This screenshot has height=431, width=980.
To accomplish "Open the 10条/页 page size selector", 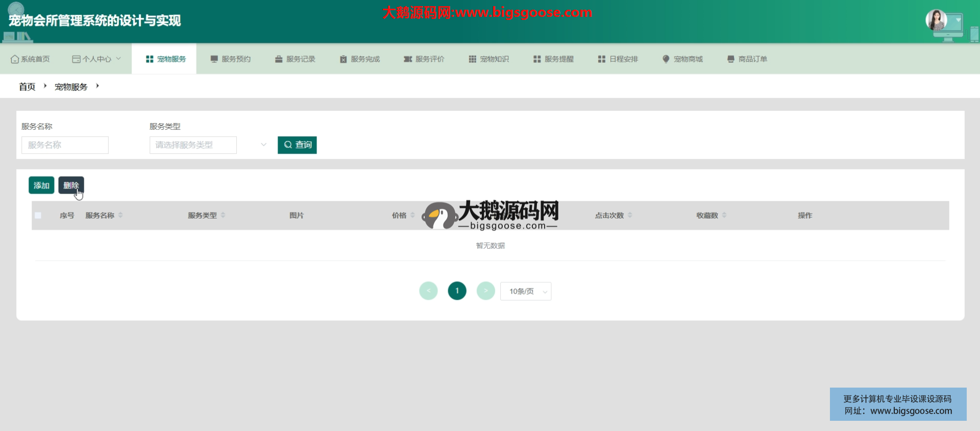I will 525,291.
